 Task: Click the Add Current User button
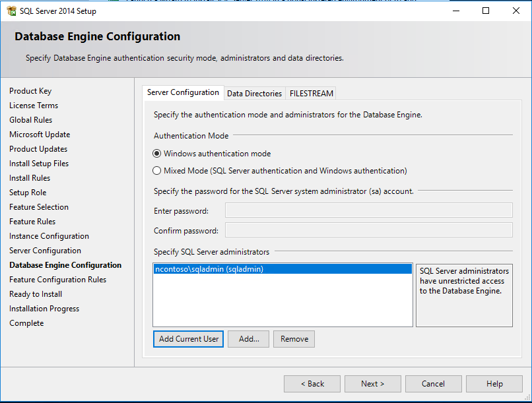[x=188, y=339]
